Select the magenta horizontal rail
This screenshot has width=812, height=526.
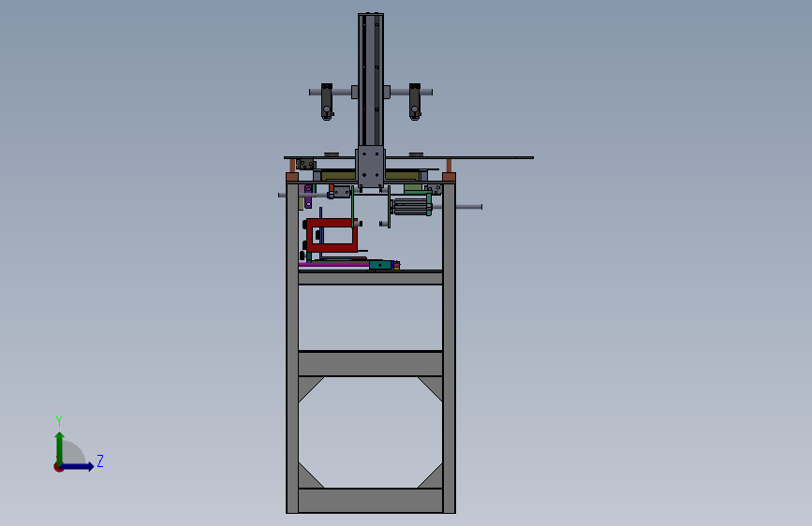(333, 265)
